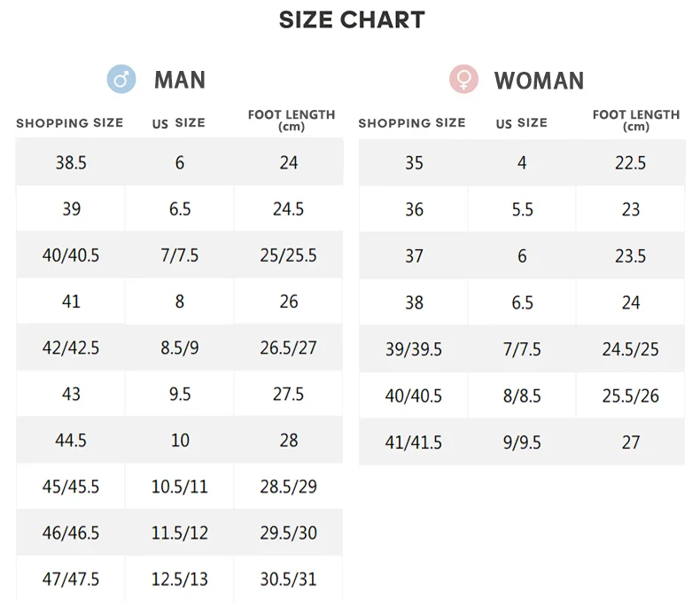Click men's foot length 30.5/31 cell

289,580
